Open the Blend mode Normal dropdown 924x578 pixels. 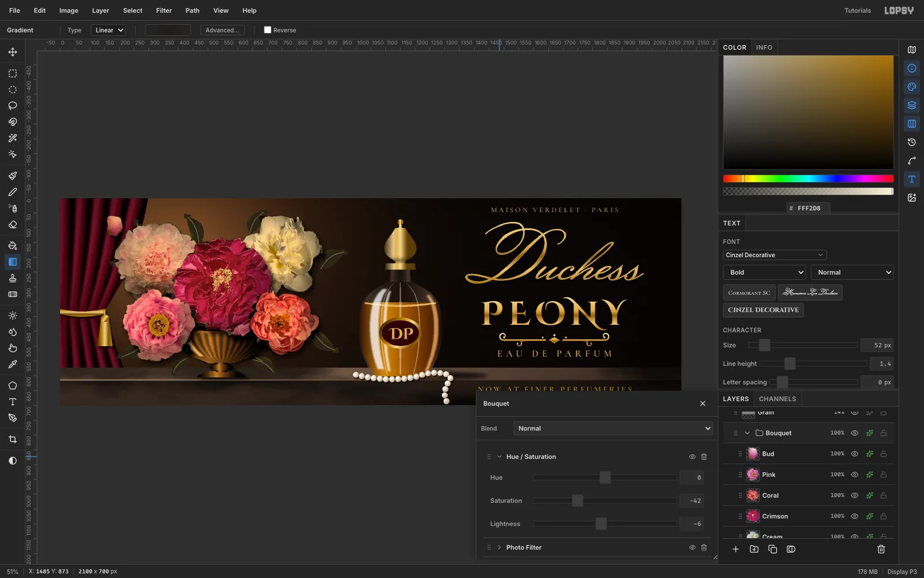[x=613, y=428]
